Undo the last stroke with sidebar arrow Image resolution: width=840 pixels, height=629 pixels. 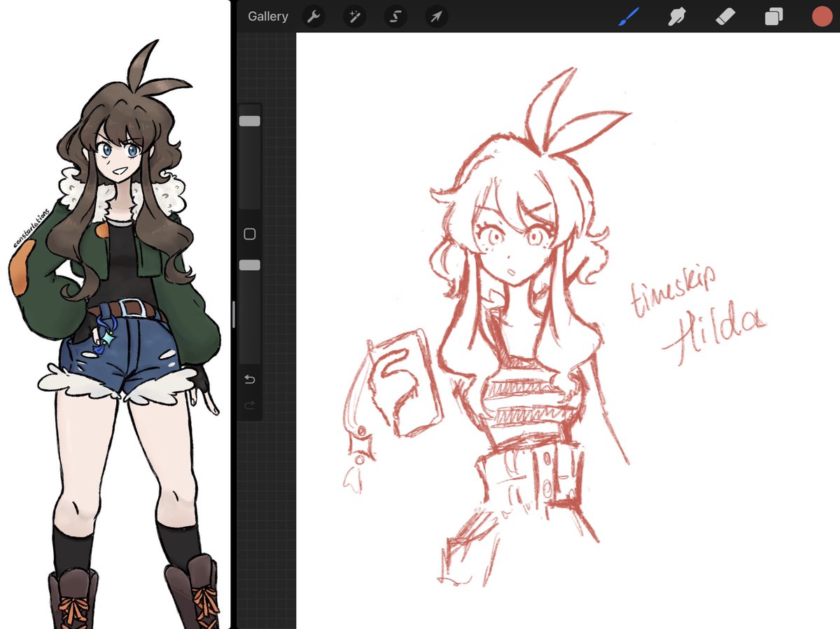(250, 380)
